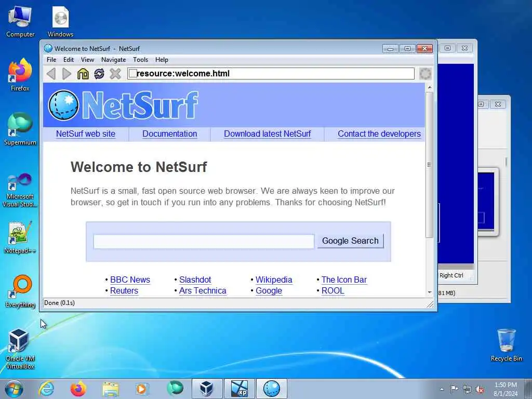This screenshot has height=399, width=532.
Task: Open Windows Media Player from the taskbar
Action: point(142,389)
